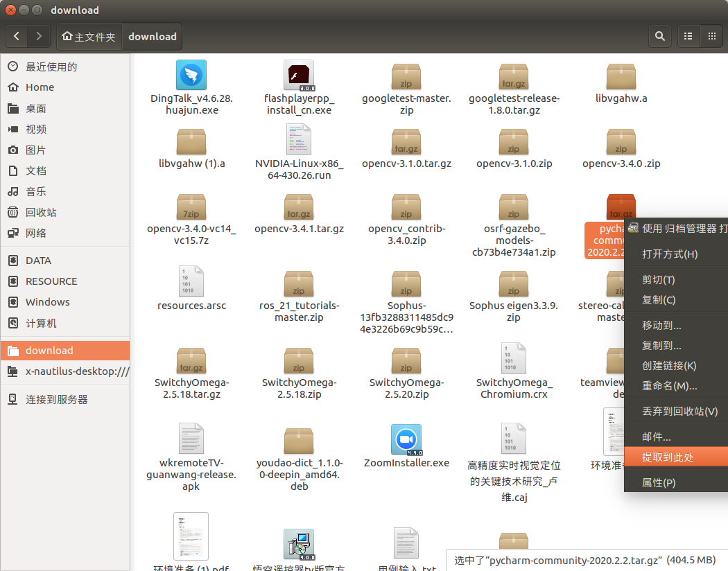The width and height of the screenshot is (728, 571).
Task: Open 视频 in the sidebar
Action: [65, 130]
